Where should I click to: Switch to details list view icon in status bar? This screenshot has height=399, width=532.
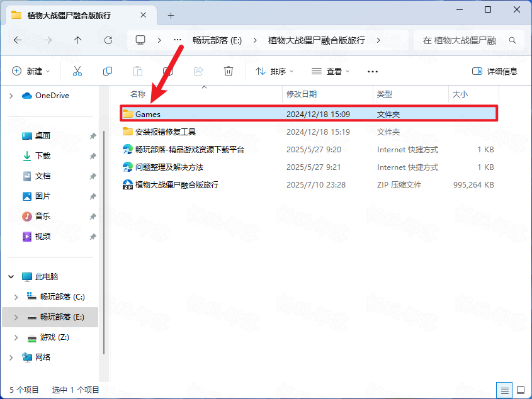point(504,391)
